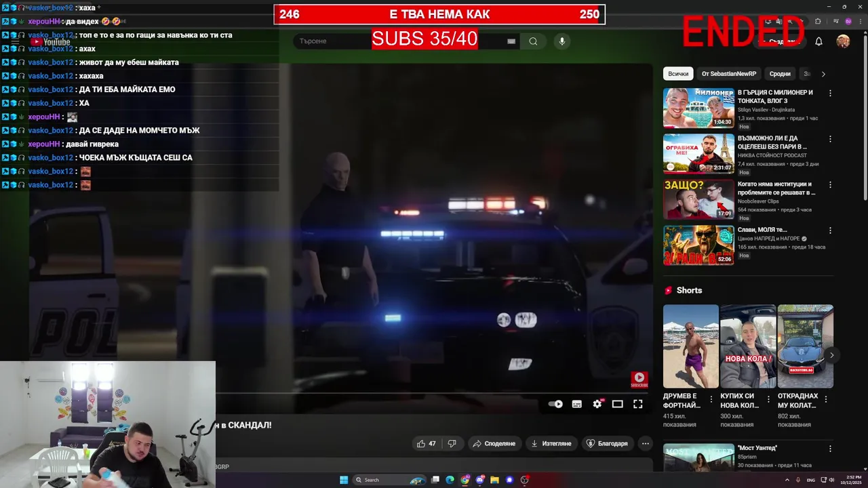
Task: Open options menu for Noobcleaver Clips video
Action: coord(830,184)
